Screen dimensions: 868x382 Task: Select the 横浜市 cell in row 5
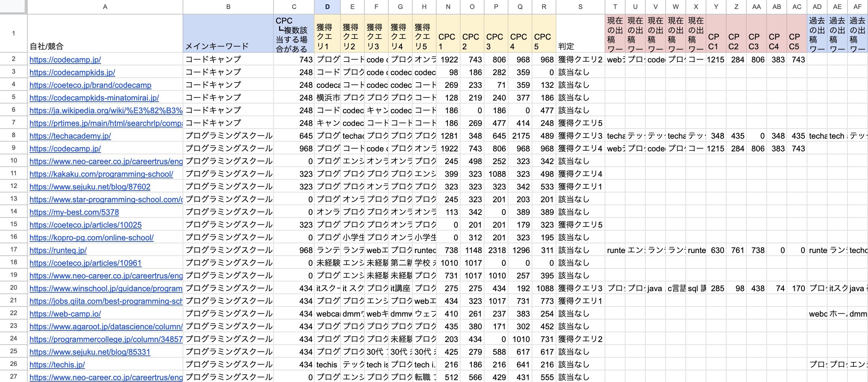tap(327, 98)
